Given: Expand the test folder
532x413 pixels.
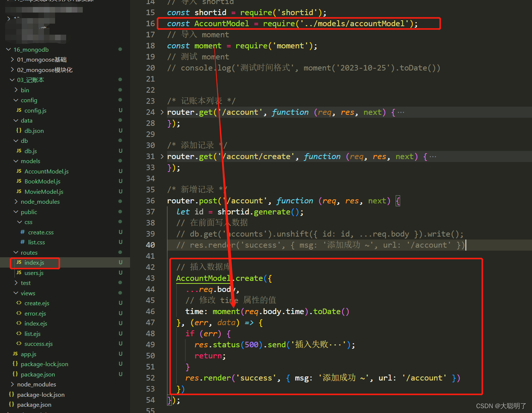Looking at the screenshot, I should pos(16,283).
